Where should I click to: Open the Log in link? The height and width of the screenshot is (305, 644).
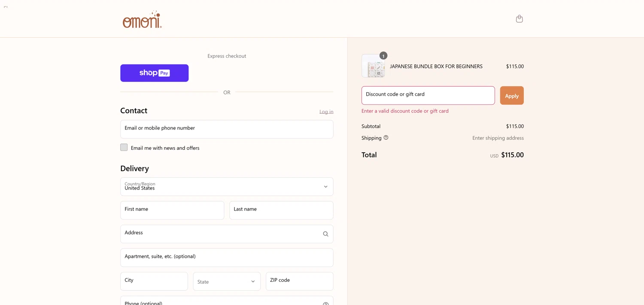(326, 112)
